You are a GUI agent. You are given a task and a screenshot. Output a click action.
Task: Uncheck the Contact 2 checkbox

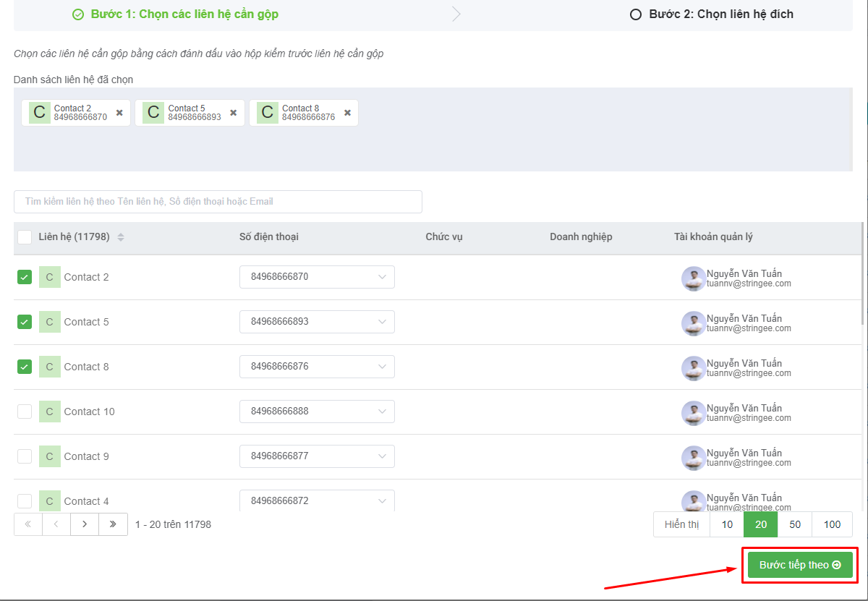click(25, 277)
